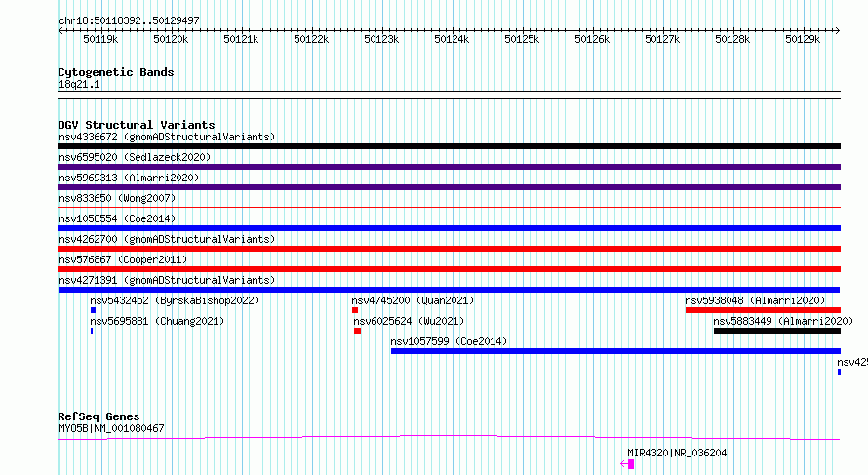
Task: Click the 50120k ruler tick label
Action: [171, 39]
